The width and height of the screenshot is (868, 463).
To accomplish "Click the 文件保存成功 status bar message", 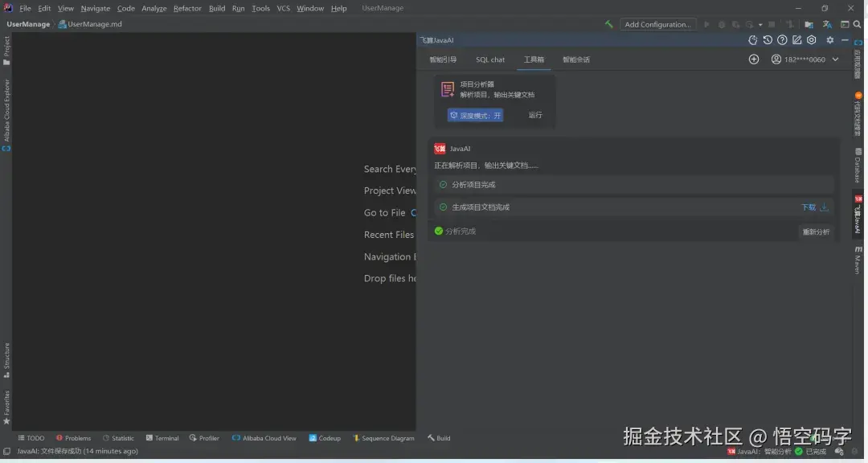I will pos(77,452).
